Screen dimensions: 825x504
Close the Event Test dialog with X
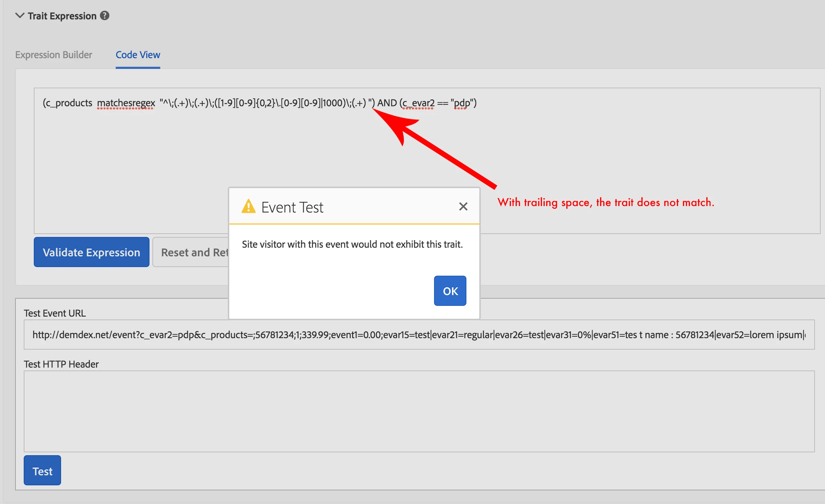(463, 206)
